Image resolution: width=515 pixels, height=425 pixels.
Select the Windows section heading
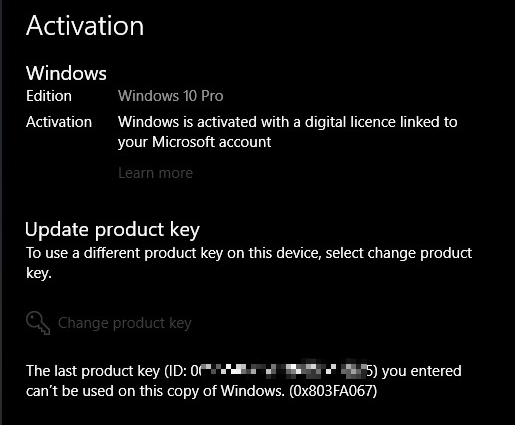(x=66, y=73)
